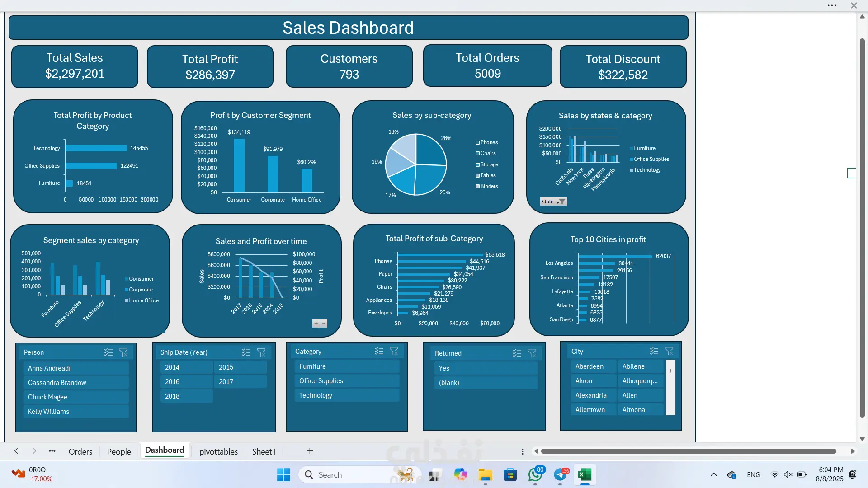Toggle multi-select in Person slicer
The image size is (868, 488).
point(108,352)
